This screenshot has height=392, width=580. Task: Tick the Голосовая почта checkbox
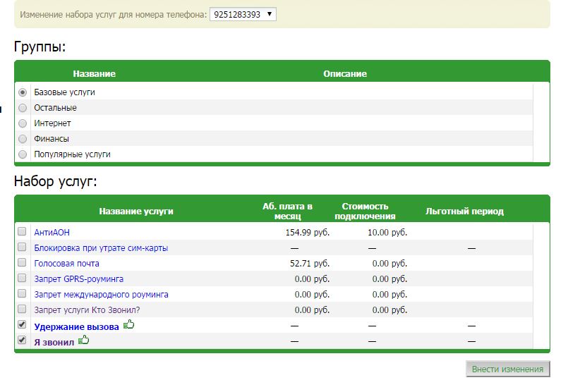pos(22,263)
